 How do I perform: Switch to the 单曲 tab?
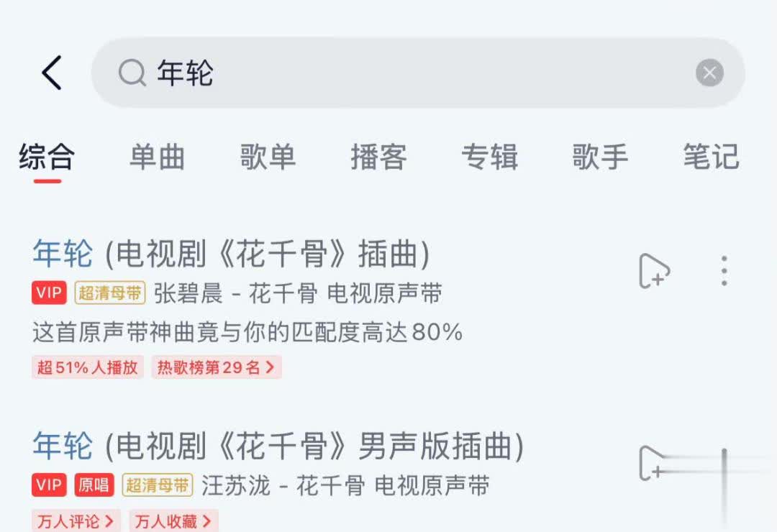click(157, 157)
